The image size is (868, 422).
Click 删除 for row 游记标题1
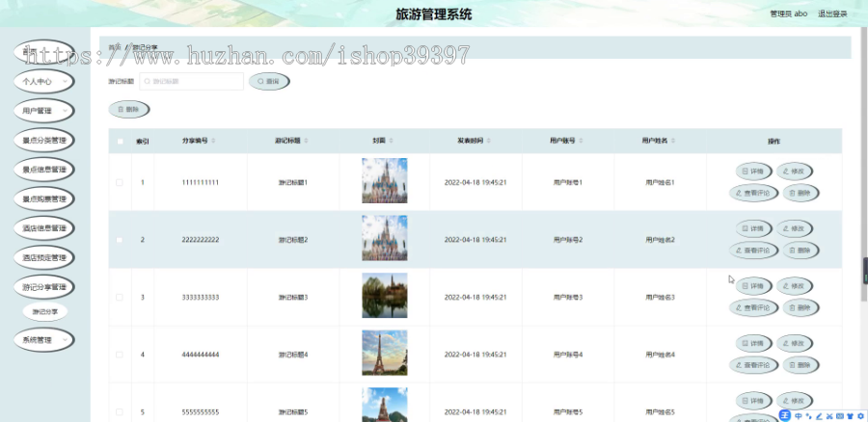800,193
